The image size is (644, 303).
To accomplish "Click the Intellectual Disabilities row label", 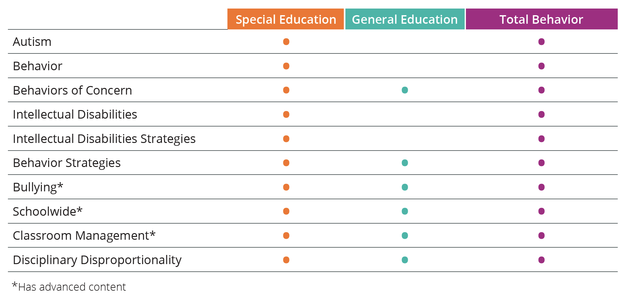I will [75, 114].
